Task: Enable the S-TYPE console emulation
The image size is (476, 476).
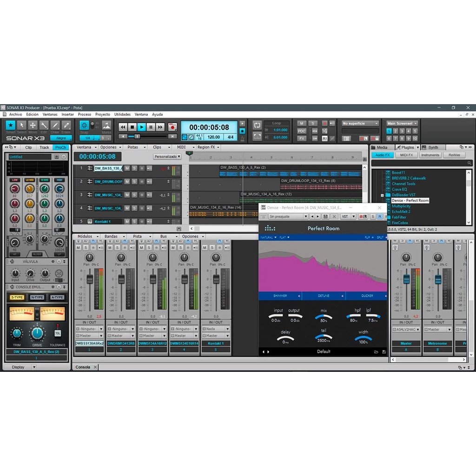Action: pyautogui.click(x=17, y=297)
